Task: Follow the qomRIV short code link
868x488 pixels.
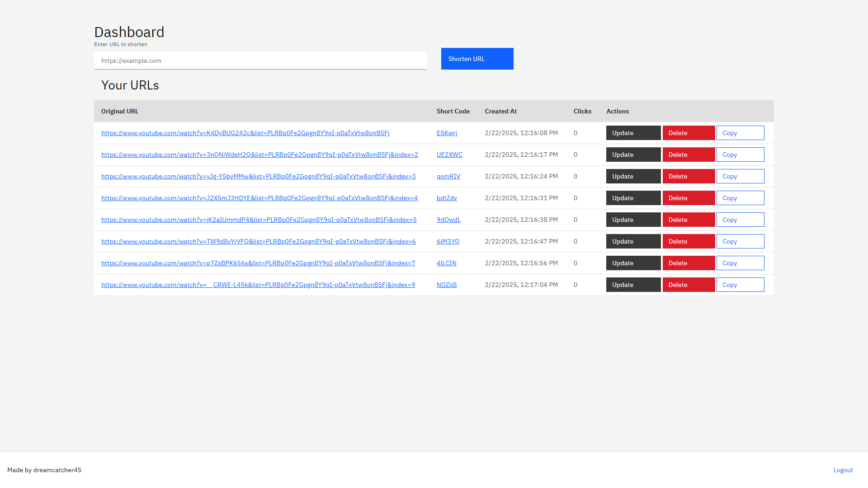Action: (448, 176)
